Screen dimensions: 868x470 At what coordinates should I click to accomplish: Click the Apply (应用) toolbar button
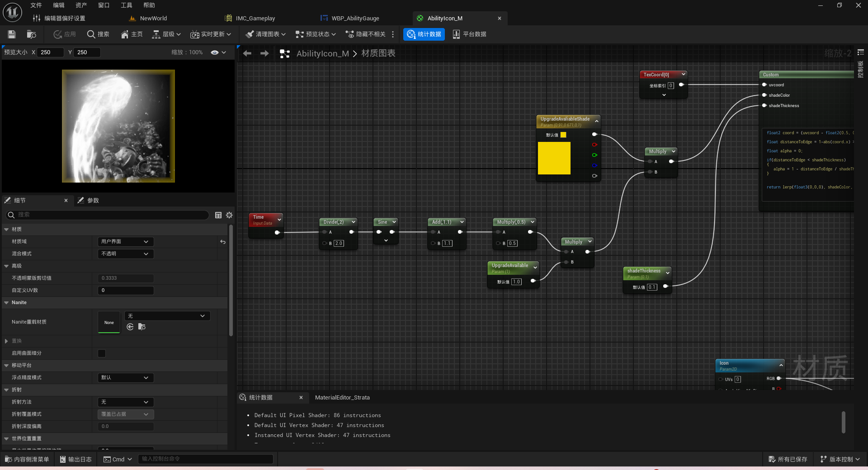65,34
